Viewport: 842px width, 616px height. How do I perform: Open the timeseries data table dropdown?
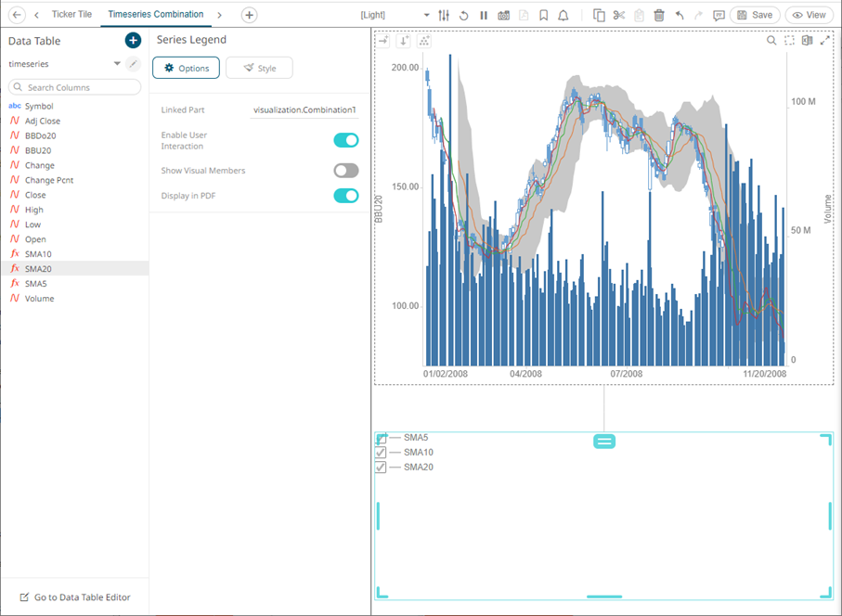coord(117,64)
